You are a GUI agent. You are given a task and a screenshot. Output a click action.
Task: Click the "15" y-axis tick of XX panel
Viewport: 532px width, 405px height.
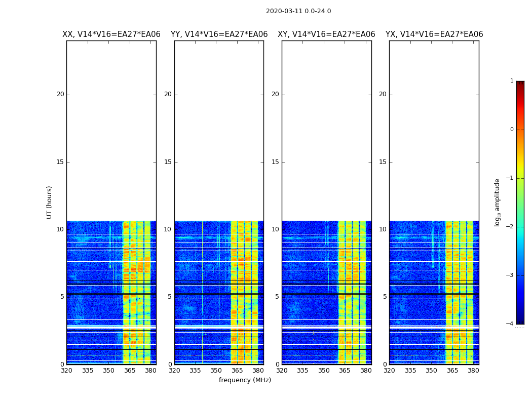60,162
